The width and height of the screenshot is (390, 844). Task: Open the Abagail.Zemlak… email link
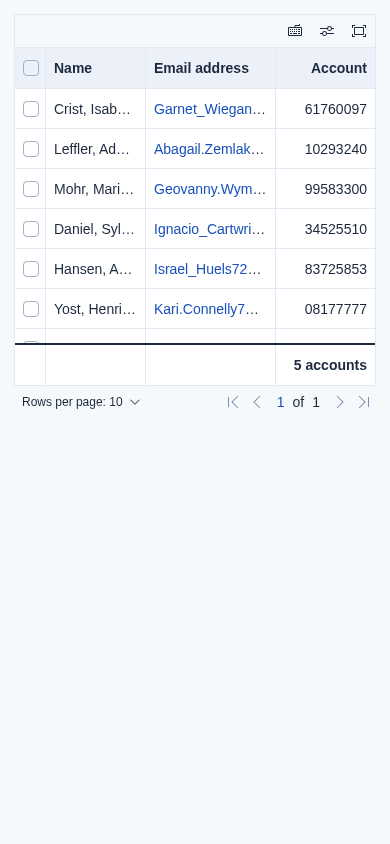[x=210, y=149]
